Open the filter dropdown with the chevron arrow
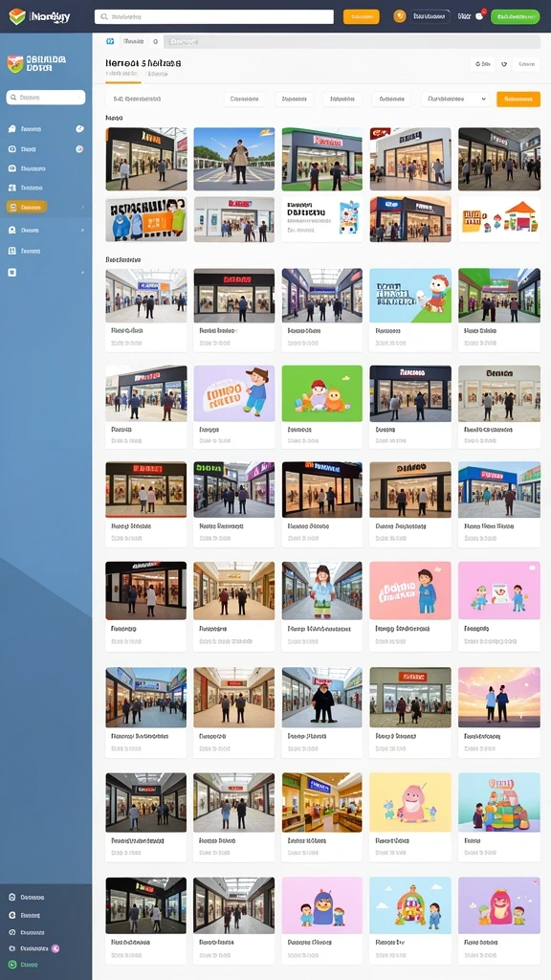The image size is (551, 980). point(454,99)
